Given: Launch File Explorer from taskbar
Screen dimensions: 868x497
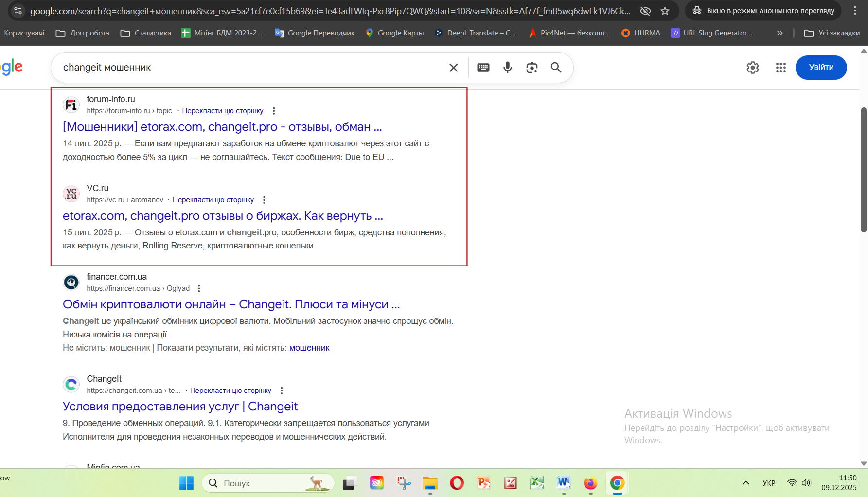Looking at the screenshot, I should point(430,483).
